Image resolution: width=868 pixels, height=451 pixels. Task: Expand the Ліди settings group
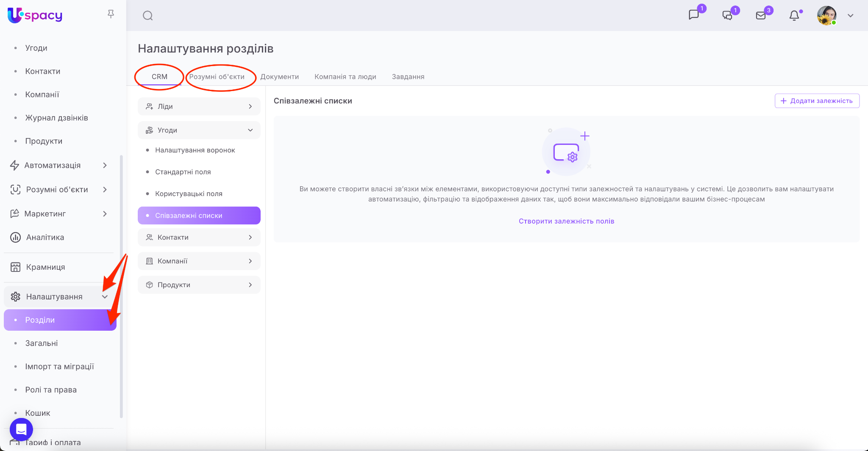(x=250, y=107)
